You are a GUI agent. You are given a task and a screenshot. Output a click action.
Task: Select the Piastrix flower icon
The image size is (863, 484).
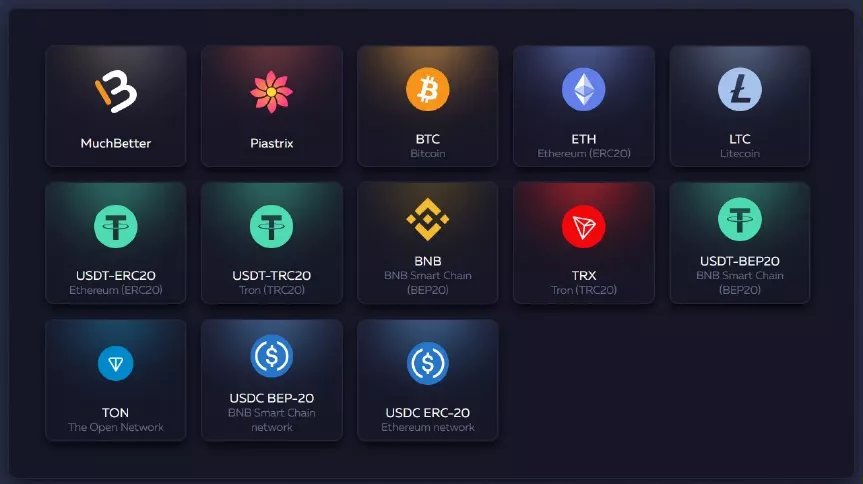coord(271,92)
